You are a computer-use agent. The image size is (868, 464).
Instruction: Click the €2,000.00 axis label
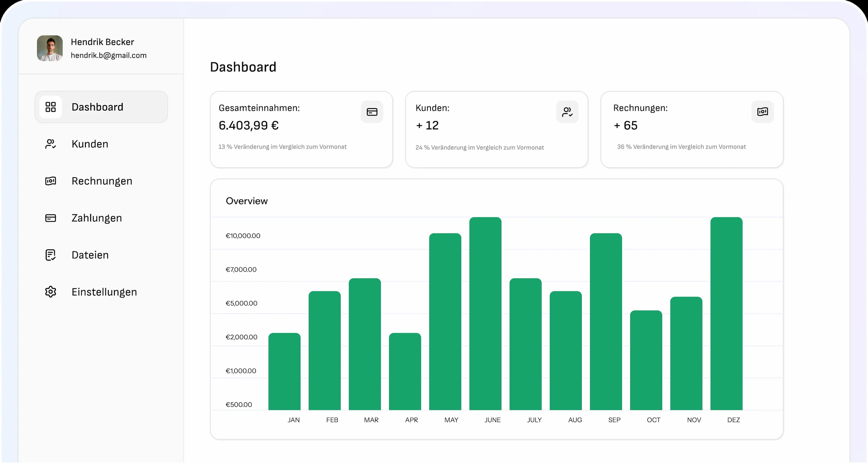point(241,337)
